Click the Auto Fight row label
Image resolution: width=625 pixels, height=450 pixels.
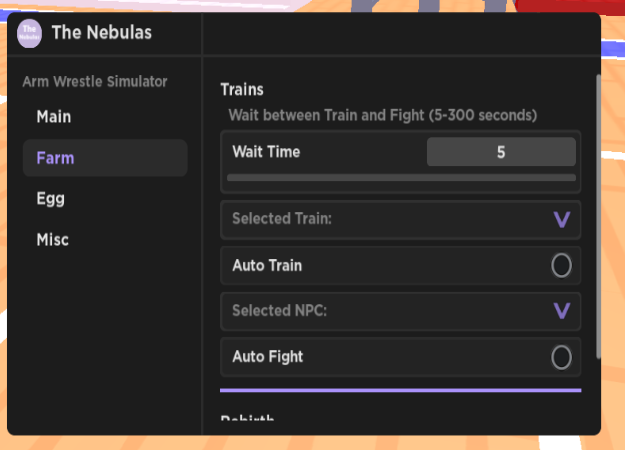(267, 357)
